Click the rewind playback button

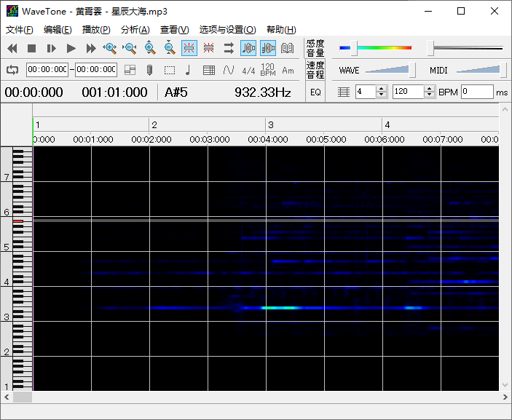pyautogui.click(x=12, y=48)
